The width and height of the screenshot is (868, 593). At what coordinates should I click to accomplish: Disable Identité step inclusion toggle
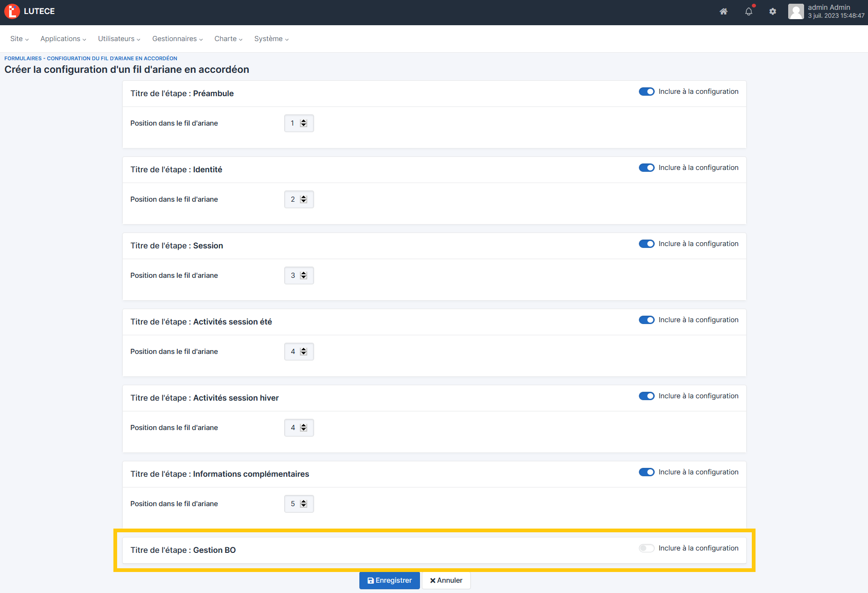pos(646,168)
